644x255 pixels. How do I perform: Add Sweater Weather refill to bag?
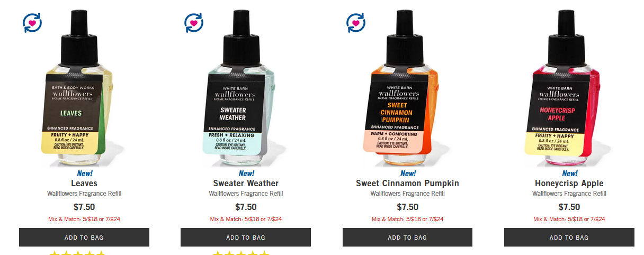click(x=246, y=238)
